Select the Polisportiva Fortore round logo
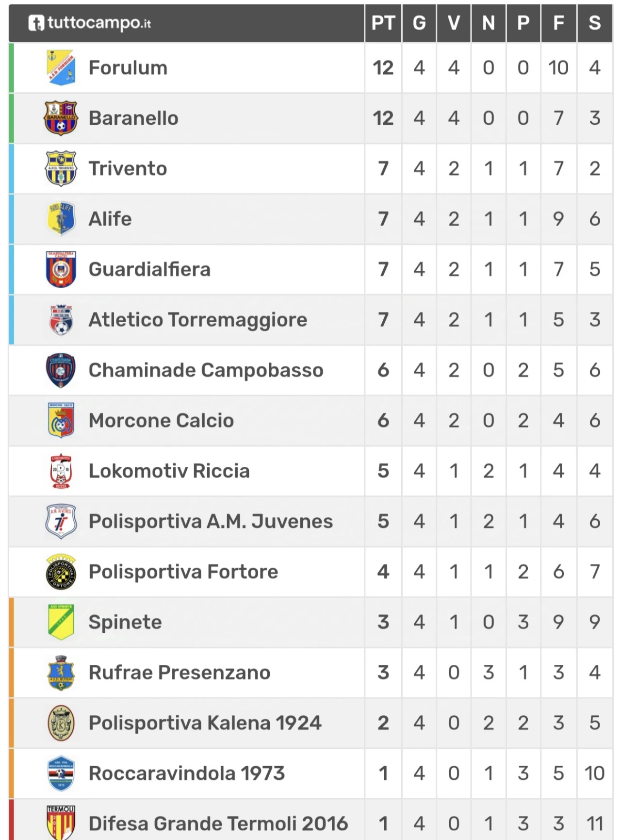Image resolution: width=621 pixels, height=840 pixels. coord(61,572)
